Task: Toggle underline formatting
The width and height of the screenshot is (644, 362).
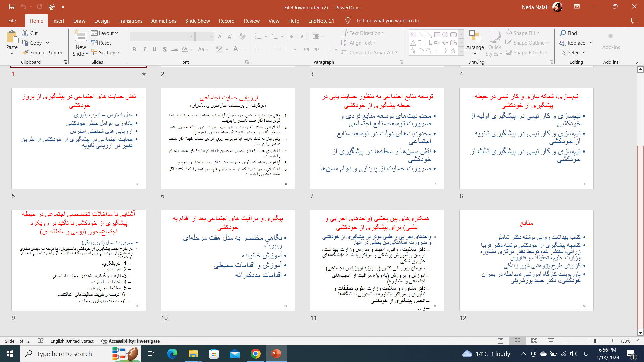Action: (x=154, y=49)
